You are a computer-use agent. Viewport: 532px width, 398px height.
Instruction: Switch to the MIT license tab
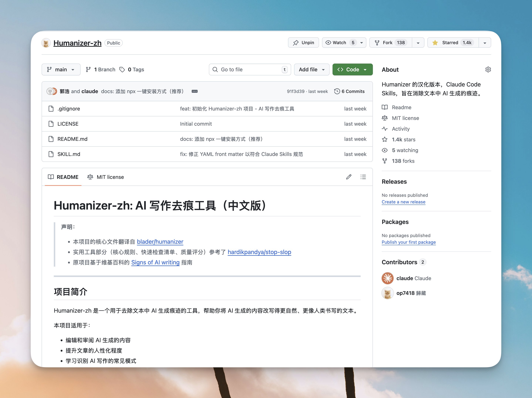click(106, 177)
